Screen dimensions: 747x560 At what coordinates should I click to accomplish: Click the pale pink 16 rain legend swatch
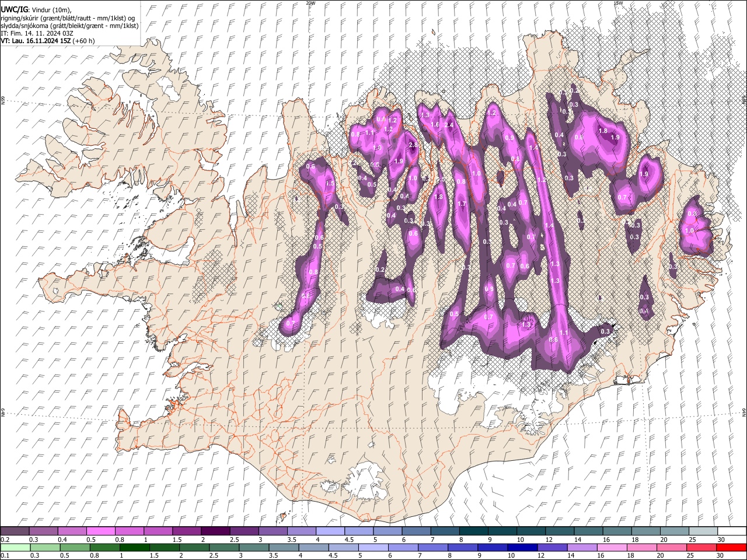613,548
